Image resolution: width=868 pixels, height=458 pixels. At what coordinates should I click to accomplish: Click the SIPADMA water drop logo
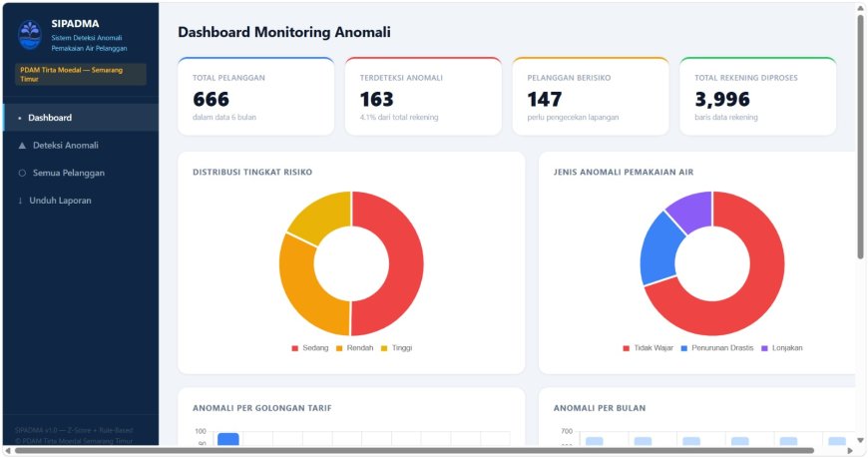point(29,35)
